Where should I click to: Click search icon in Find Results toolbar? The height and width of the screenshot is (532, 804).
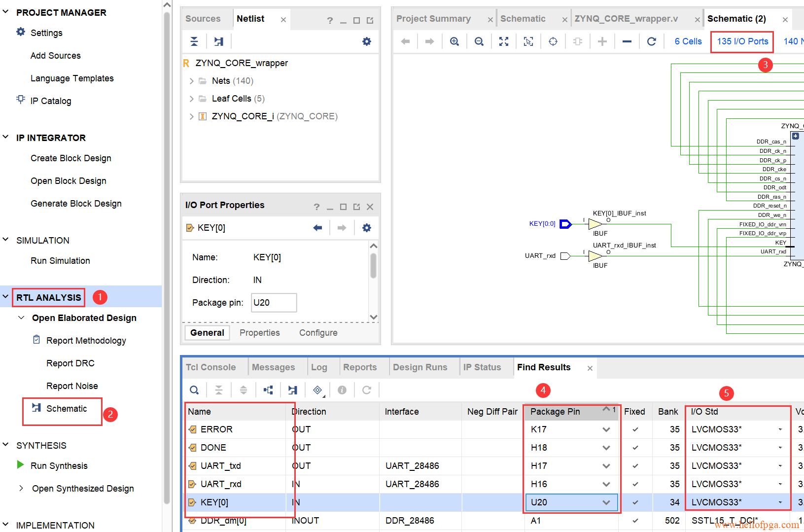coord(194,390)
